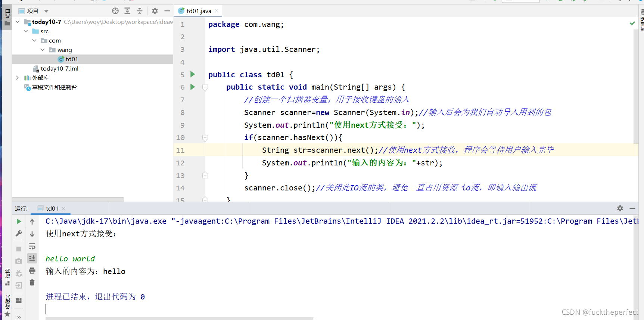Image resolution: width=644 pixels, height=320 pixels.
Task: Click the editor's vertical scrollbar
Action: point(635,86)
